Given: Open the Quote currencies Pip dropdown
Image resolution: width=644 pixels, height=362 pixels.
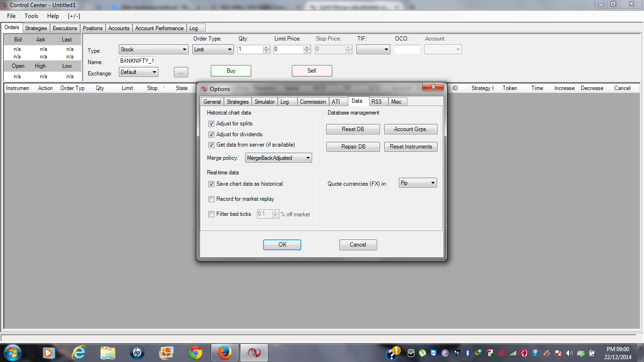Looking at the screenshot, I should click(418, 183).
